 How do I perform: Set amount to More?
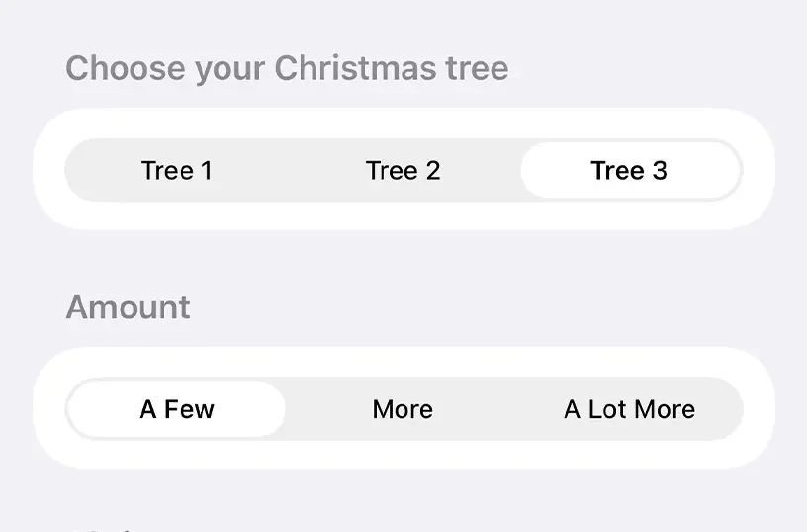tap(403, 409)
